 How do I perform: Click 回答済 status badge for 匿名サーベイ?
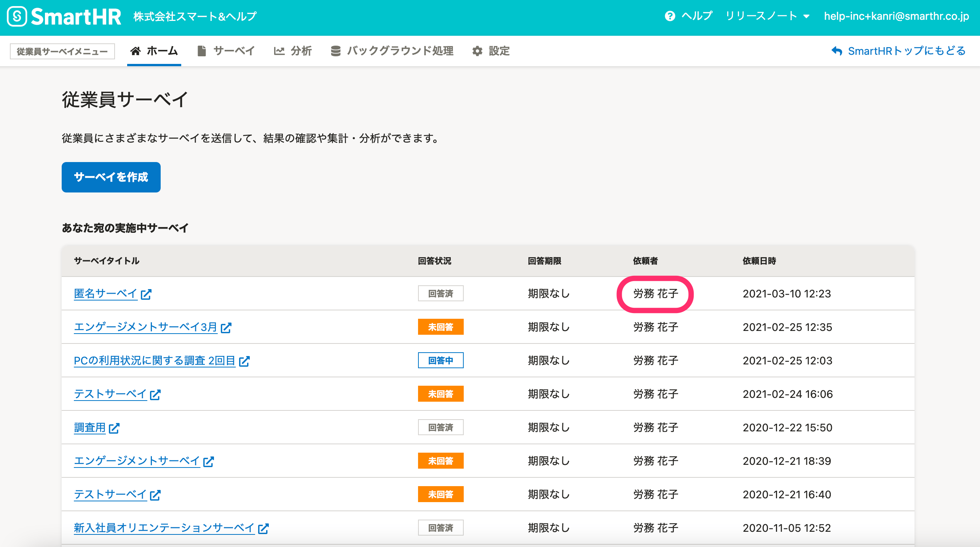pos(441,293)
